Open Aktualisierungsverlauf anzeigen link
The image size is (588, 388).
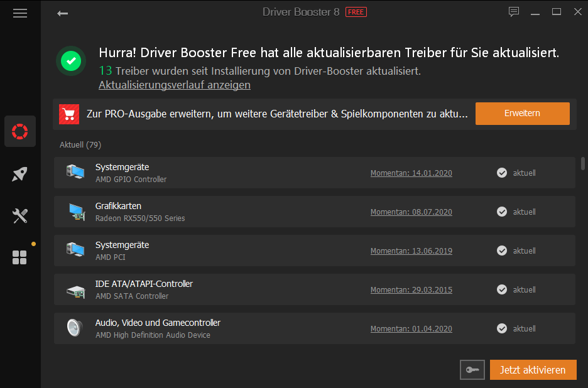click(175, 85)
